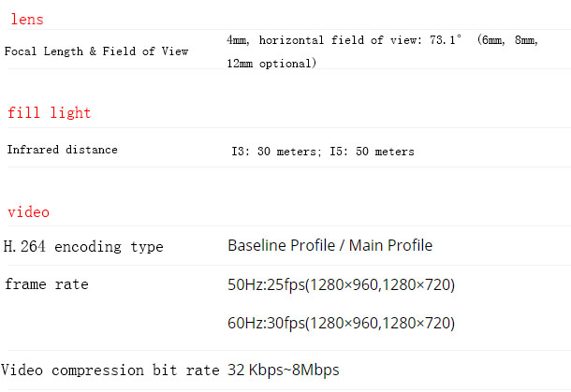Select the 'Focal Length & Field of View' label
Image resolution: width=571 pixels, height=392 pixels.
96,51
